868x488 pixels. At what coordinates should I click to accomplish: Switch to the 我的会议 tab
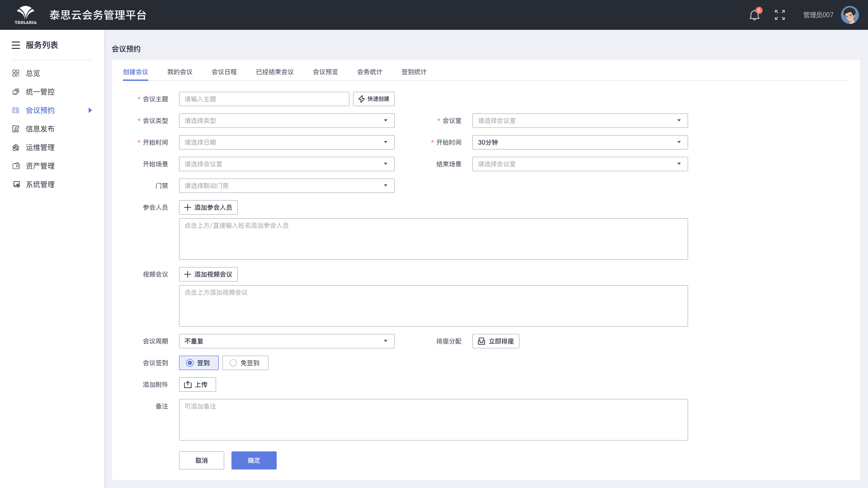180,72
